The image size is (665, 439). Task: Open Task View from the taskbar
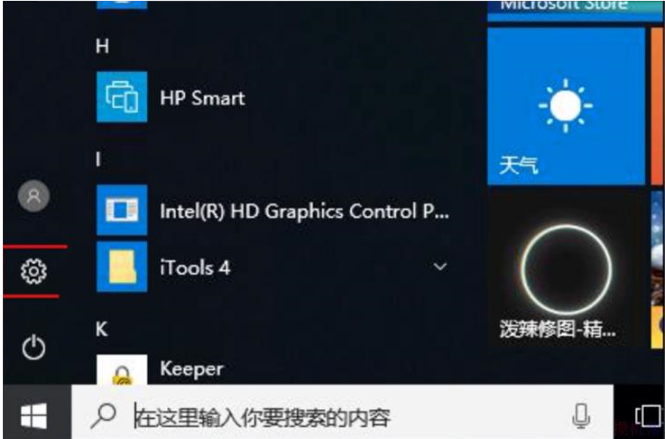(647, 415)
